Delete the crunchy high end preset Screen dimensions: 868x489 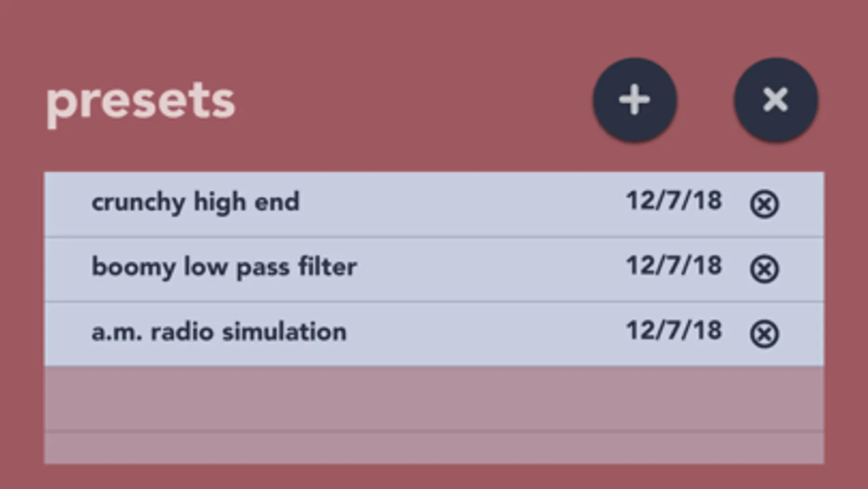coord(764,204)
